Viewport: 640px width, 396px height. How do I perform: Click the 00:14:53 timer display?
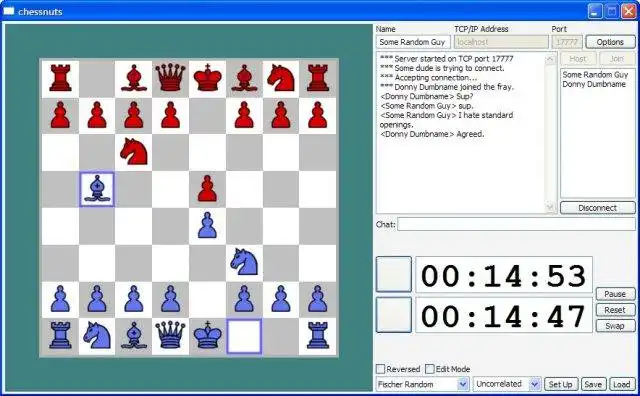504,275
